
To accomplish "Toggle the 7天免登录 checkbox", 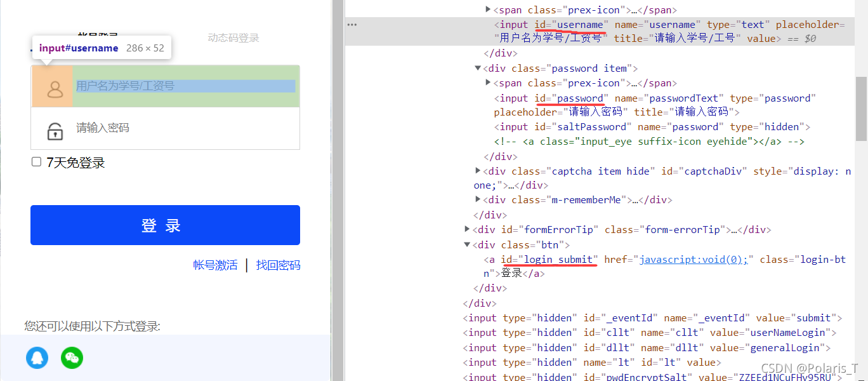I will click(37, 162).
